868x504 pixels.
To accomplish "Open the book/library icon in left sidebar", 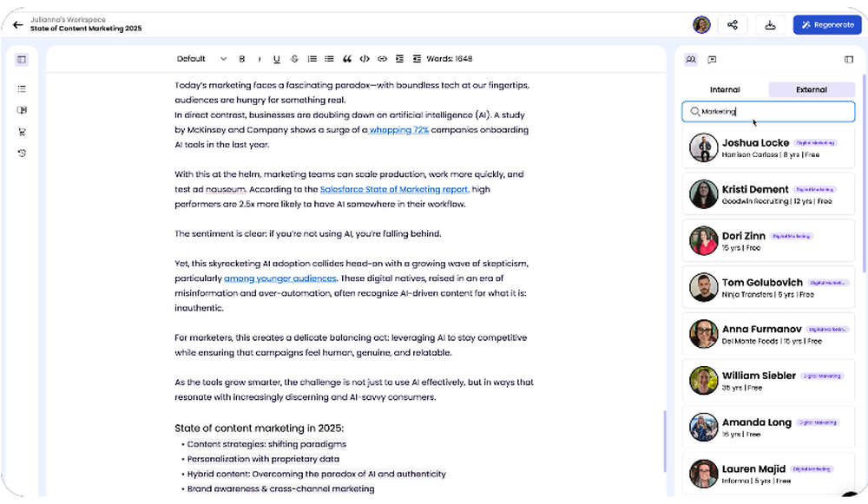I will (x=22, y=110).
